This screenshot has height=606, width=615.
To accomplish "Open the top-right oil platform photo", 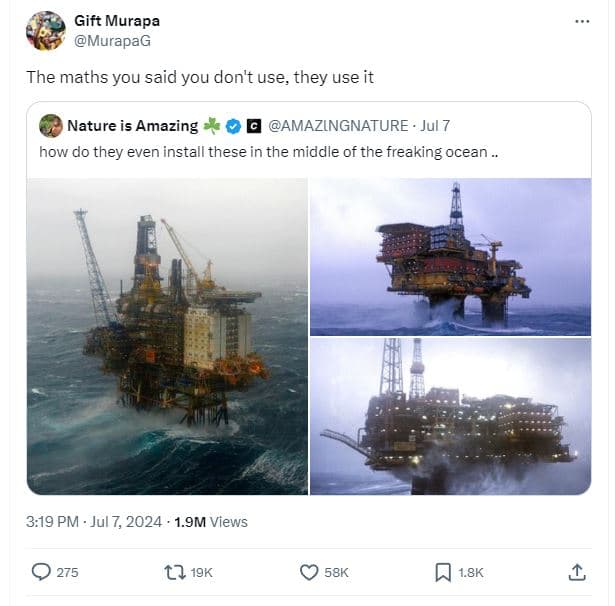I will pos(450,256).
